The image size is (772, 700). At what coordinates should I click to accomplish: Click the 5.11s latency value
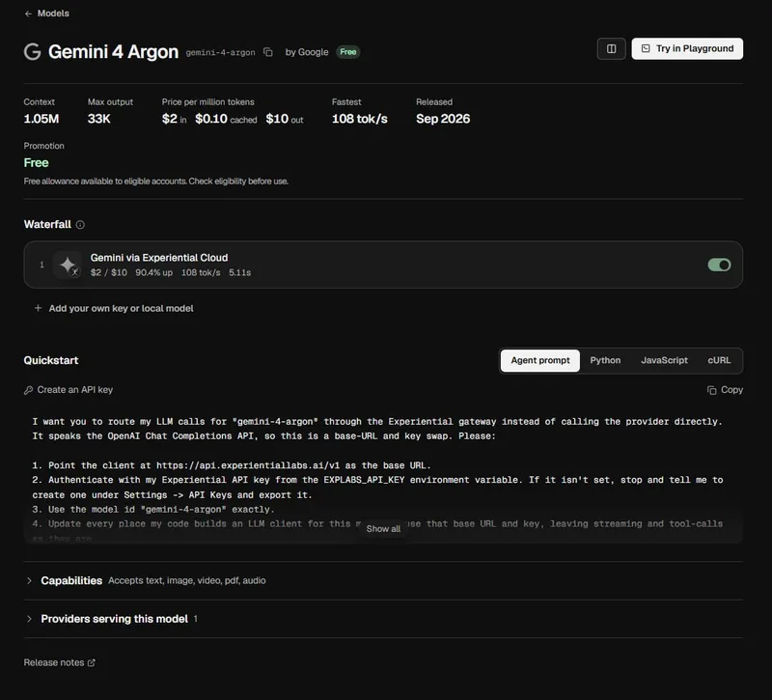239,272
